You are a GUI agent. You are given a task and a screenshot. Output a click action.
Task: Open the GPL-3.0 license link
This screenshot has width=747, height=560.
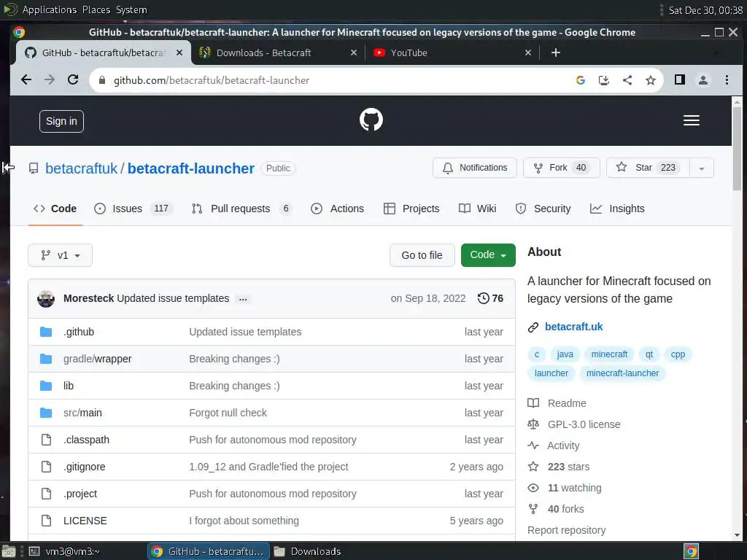point(575,424)
